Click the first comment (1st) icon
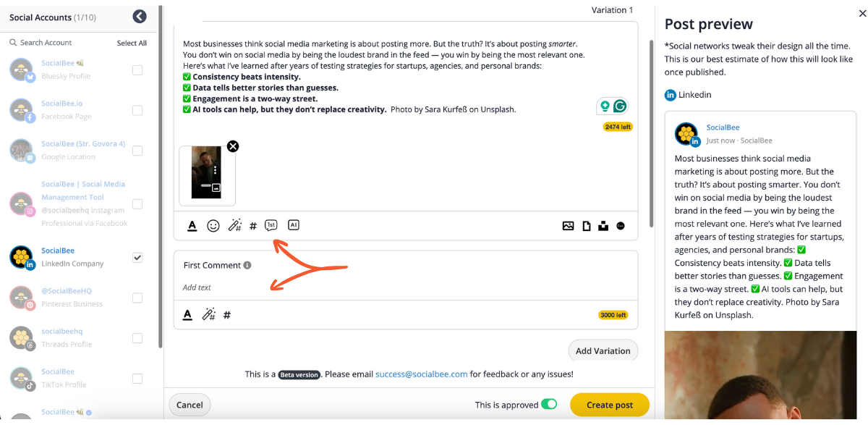This screenshot has width=868, height=425. click(x=271, y=225)
